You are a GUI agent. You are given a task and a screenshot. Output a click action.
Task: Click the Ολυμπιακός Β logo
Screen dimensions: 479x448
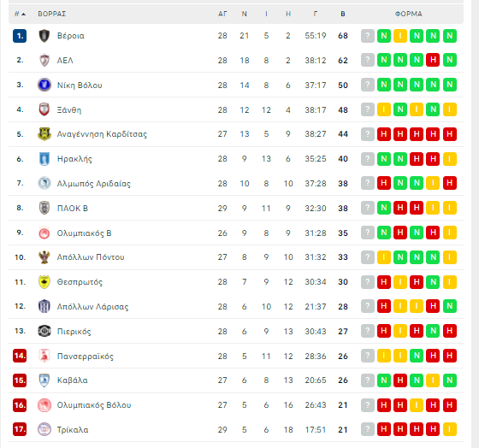pos(44,233)
